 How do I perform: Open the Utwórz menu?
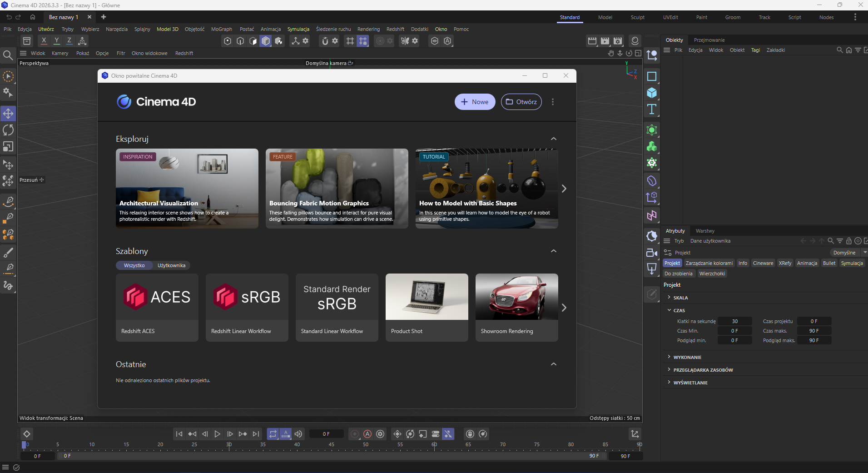[46, 29]
